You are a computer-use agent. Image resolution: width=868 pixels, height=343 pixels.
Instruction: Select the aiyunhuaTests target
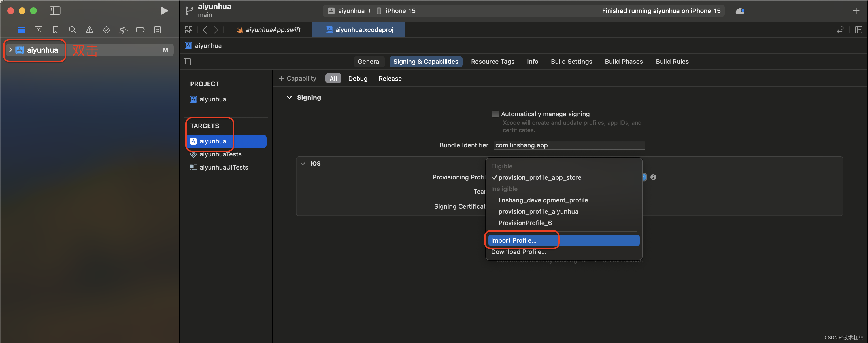point(220,154)
